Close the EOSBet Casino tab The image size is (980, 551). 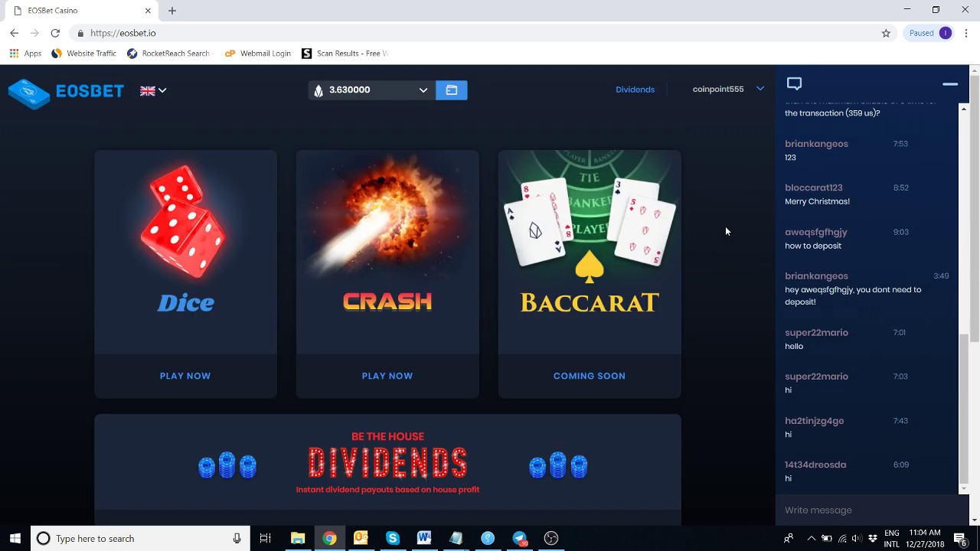[149, 11]
